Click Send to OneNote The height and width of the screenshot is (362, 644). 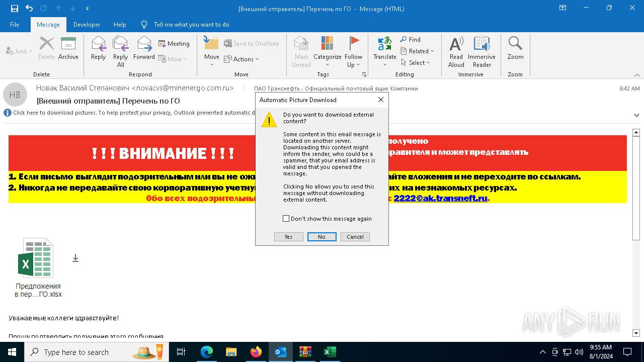click(x=252, y=44)
